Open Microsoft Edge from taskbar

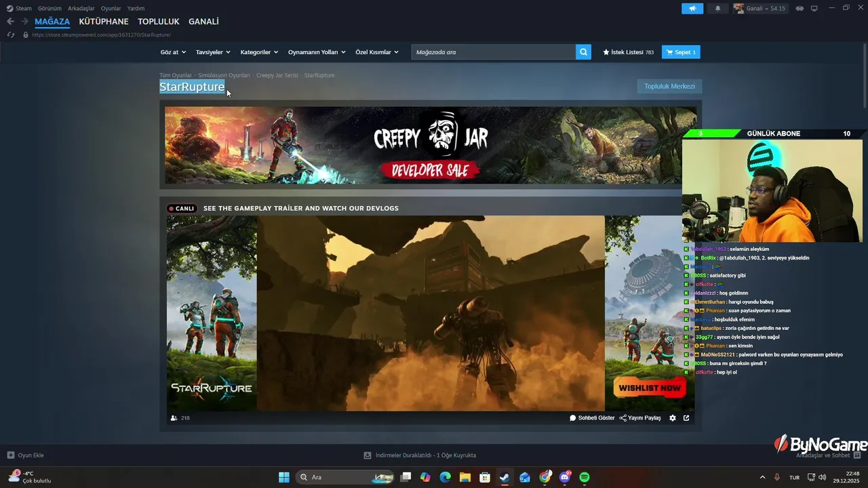click(445, 477)
